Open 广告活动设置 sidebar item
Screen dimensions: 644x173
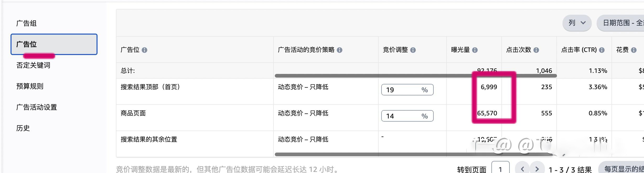pos(37,107)
